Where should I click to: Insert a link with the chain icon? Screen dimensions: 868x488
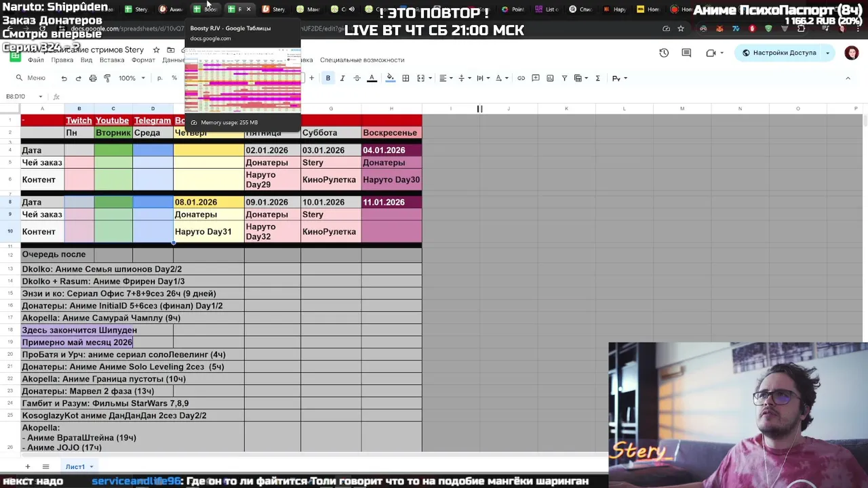point(521,79)
